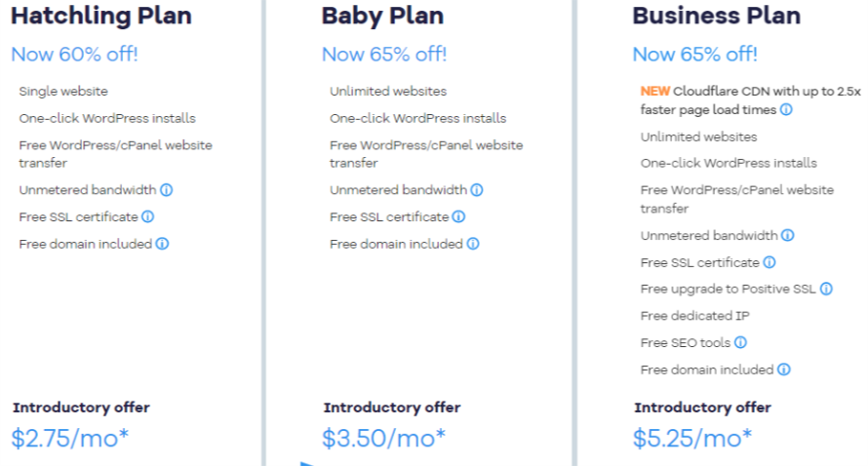The width and height of the screenshot is (868, 466).
Task: Click the Business Plan title
Action: pos(716,16)
